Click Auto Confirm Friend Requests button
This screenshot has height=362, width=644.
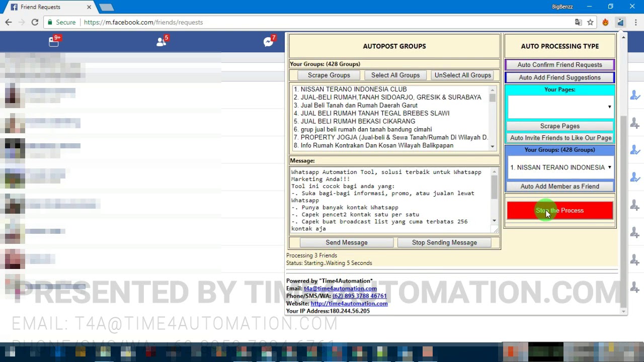[x=560, y=65]
